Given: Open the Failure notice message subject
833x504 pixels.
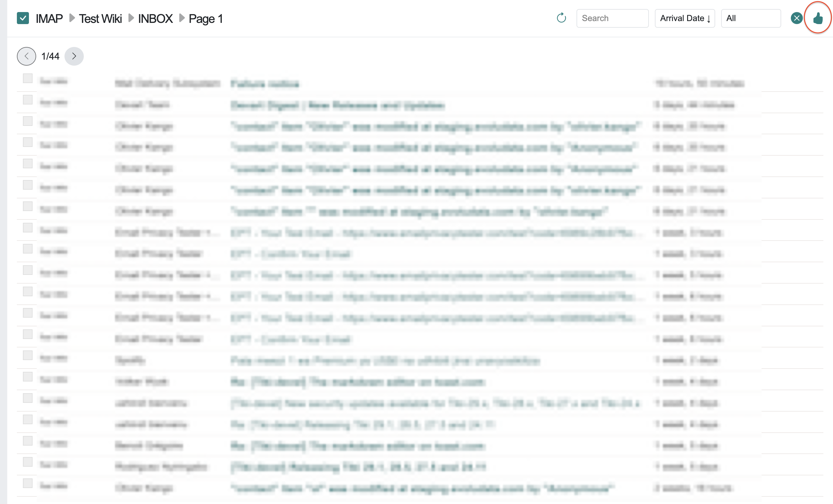Looking at the screenshot, I should pyautogui.click(x=265, y=83).
